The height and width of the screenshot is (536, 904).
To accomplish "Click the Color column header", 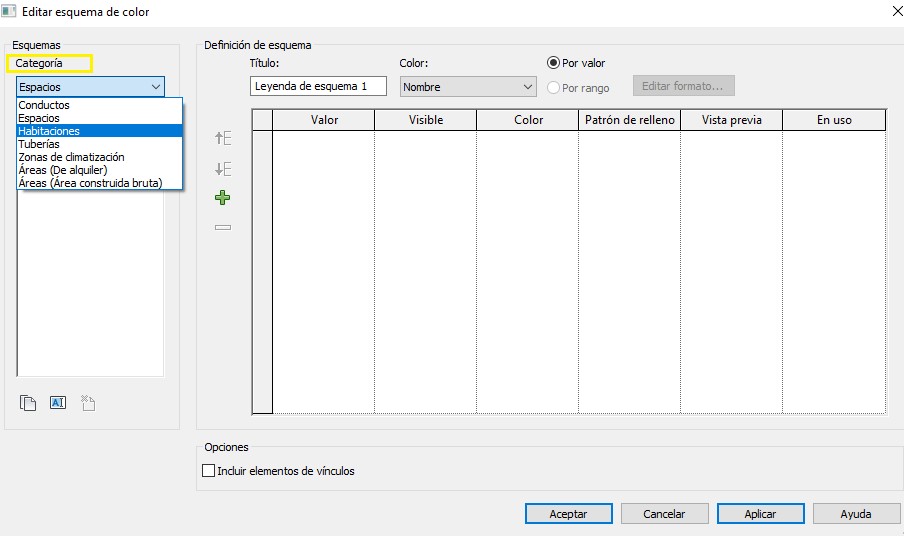I will click(528, 120).
